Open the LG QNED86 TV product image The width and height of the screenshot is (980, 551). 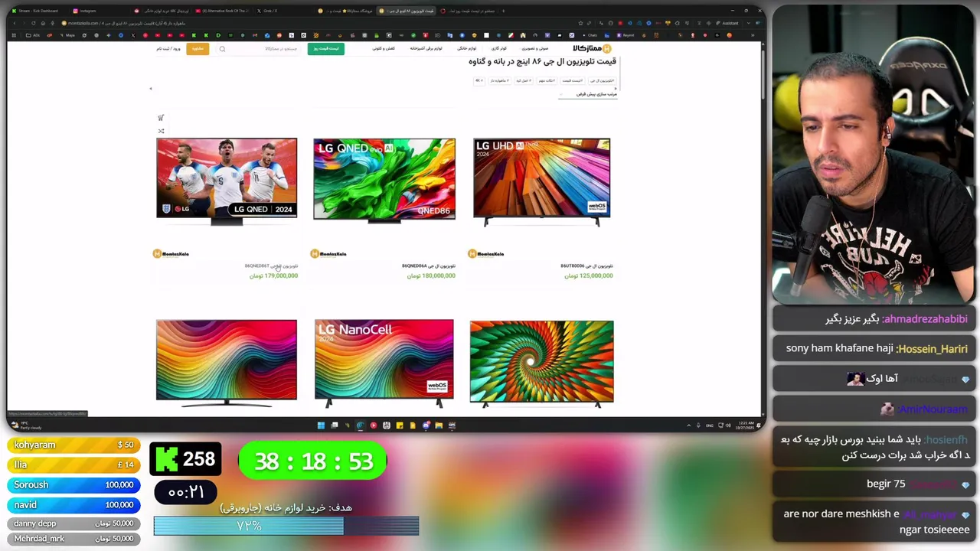point(384,181)
